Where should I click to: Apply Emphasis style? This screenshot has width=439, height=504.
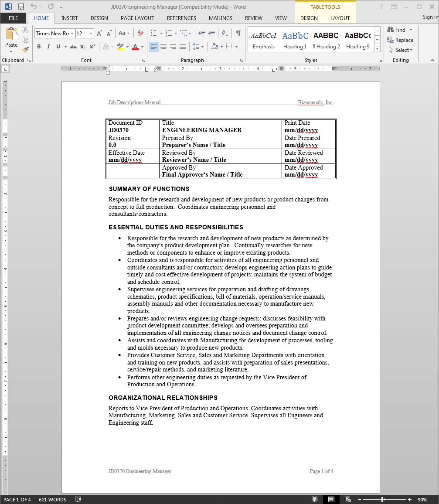click(x=264, y=40)
